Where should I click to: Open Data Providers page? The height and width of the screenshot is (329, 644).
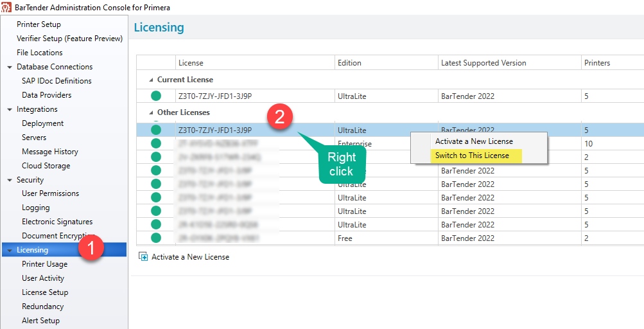point(46,95)
